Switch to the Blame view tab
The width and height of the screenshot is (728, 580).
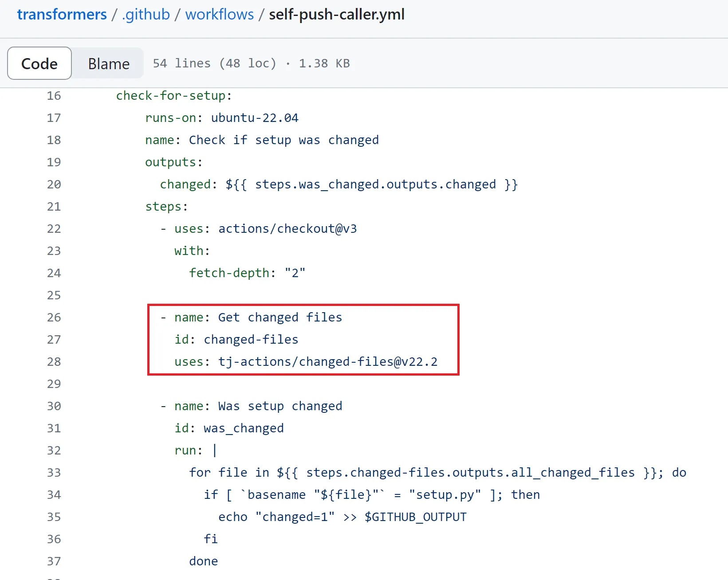coord(109,63)
